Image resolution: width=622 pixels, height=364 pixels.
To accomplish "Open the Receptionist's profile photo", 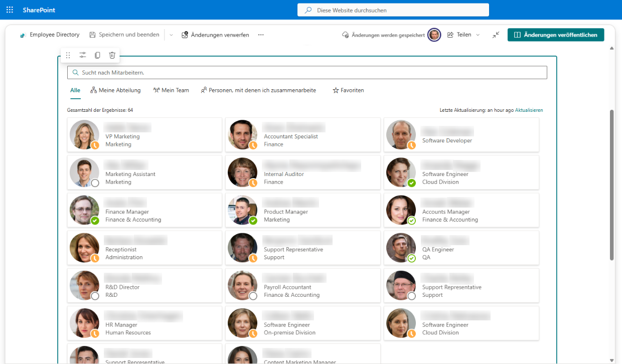I will tap(84, 248).
